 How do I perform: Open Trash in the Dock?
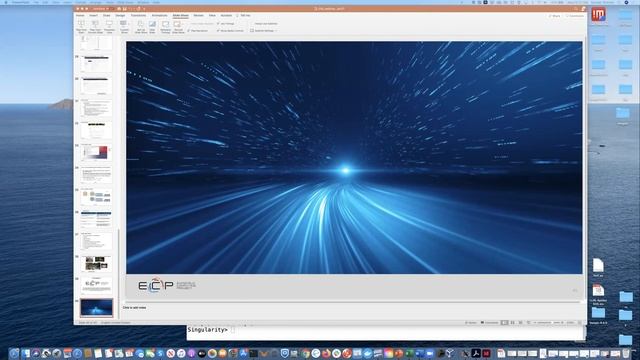tap(626, 353)
